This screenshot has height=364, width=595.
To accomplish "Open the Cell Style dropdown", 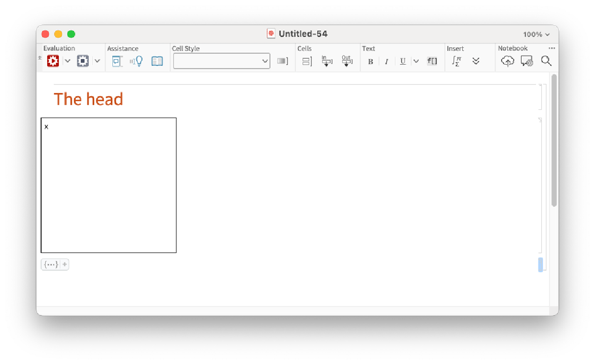I will [221, 61].
